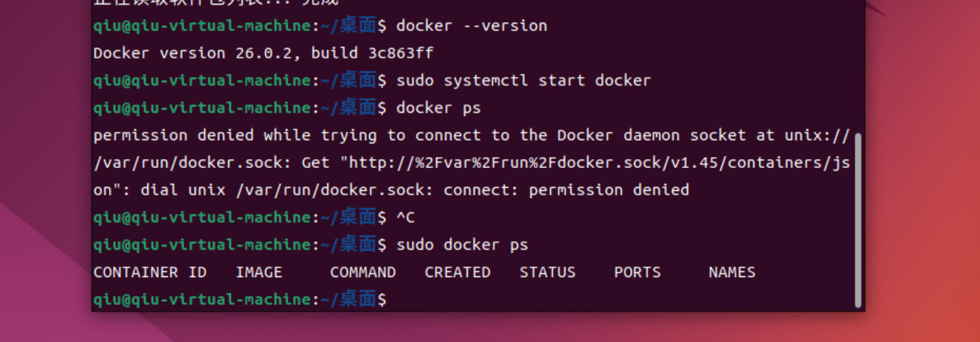The image size is (980, 342).
Task: Click the IMAGE column header
Action: (x=259, y=272)
